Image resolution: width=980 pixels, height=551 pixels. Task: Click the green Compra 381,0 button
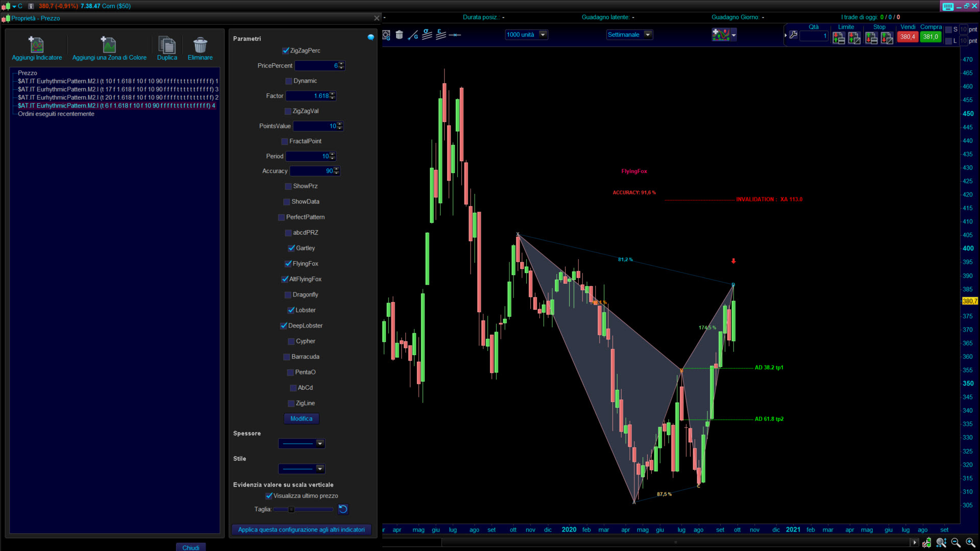[x=930, y=37]
